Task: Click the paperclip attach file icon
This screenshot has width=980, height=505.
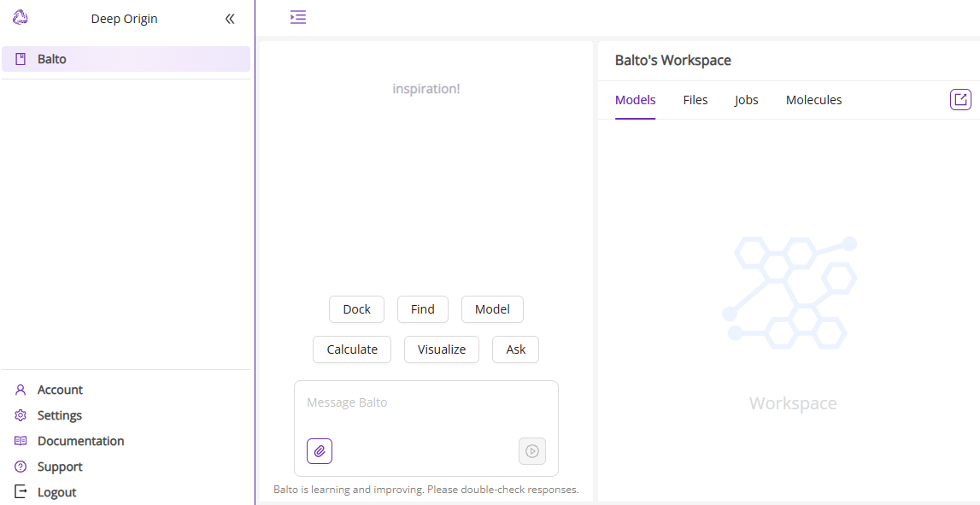Action: point(320,451)
